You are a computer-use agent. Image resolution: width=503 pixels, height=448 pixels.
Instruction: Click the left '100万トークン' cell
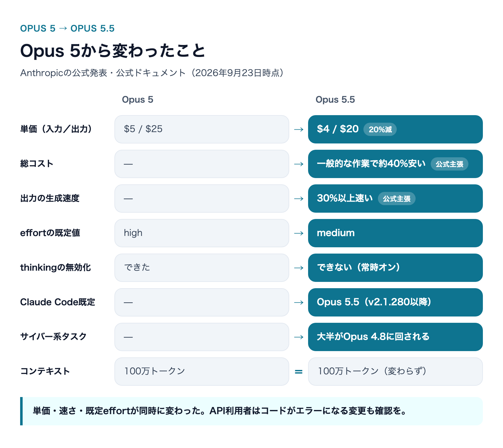(x=202, y=372)
